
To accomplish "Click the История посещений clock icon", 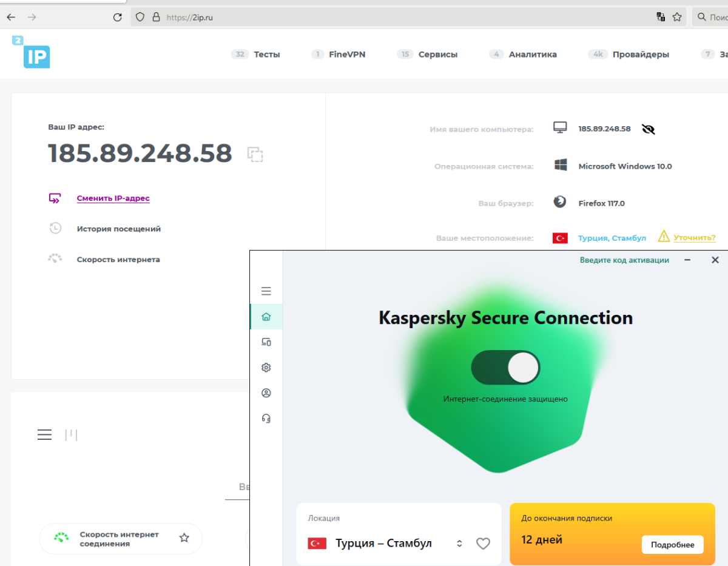I will click(55, 229).
